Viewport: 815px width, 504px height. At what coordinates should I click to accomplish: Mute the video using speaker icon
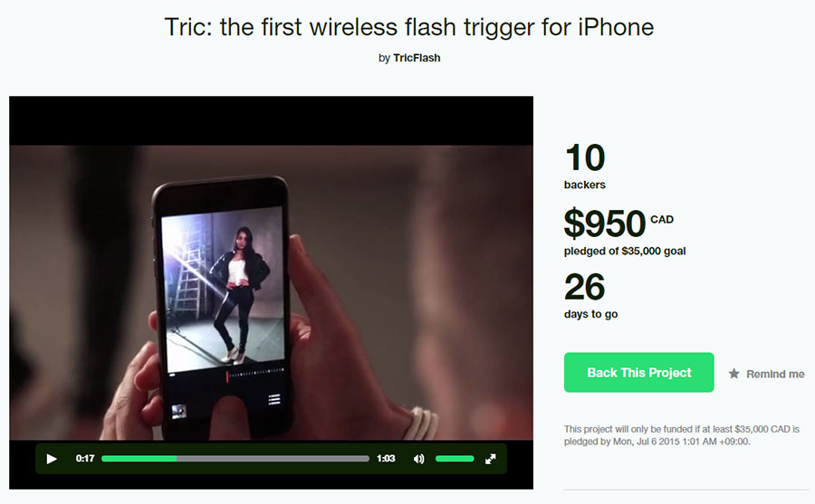click(418, 459)
